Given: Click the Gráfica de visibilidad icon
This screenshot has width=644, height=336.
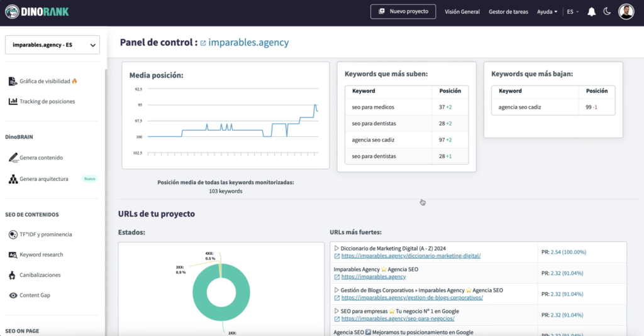Looking at the screenshot, I should pos(13,81).
